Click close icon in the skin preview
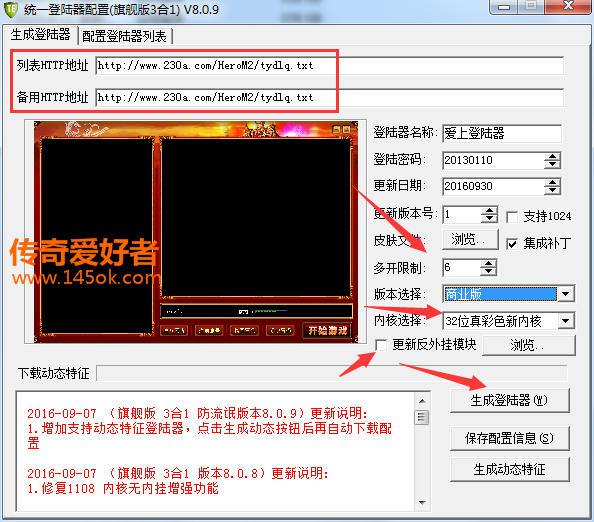Screen dimensions: 594x522 tap(347, 130)
